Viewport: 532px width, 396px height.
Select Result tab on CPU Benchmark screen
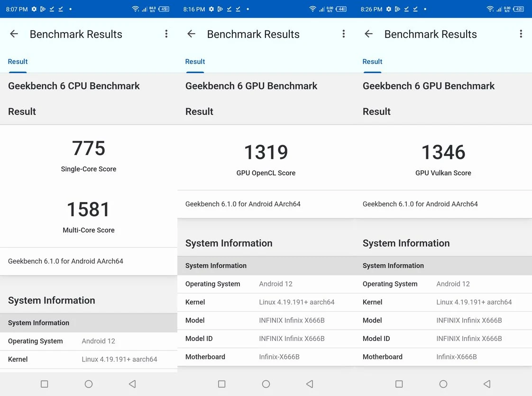(18, 62)
